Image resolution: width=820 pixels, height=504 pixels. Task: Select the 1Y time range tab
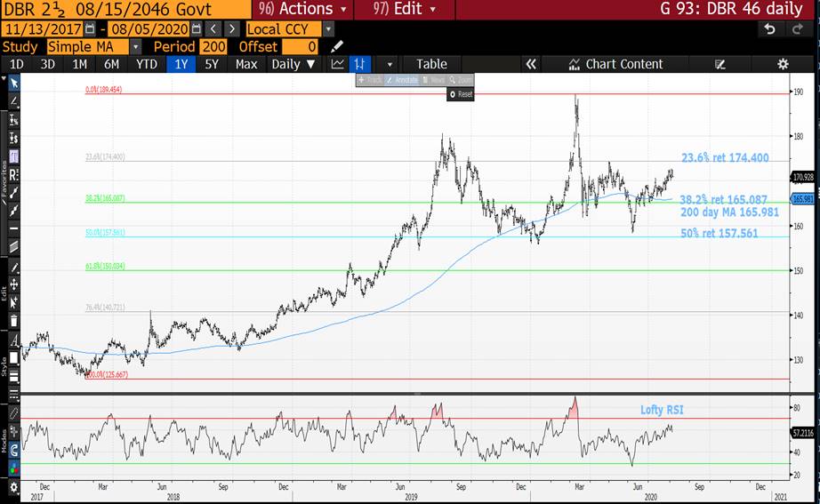click(181, 64)
